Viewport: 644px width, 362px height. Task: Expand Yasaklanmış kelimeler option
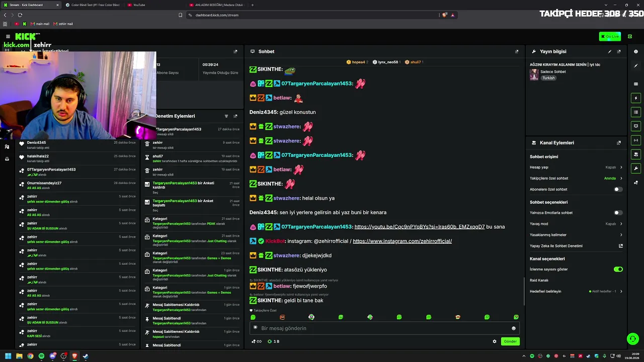[x=576, y=235]
